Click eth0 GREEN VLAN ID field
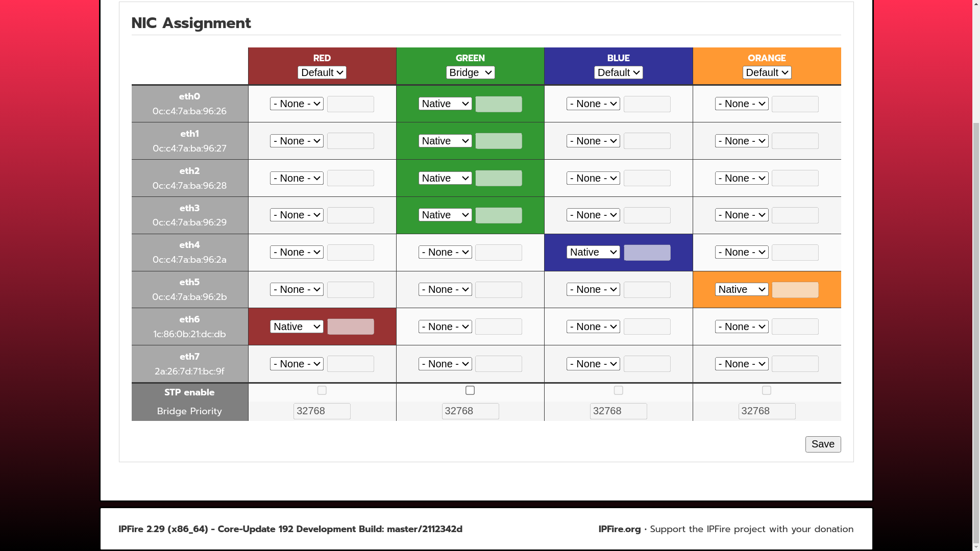The height and width of the screenshot is (551, 980). point(499,104)
